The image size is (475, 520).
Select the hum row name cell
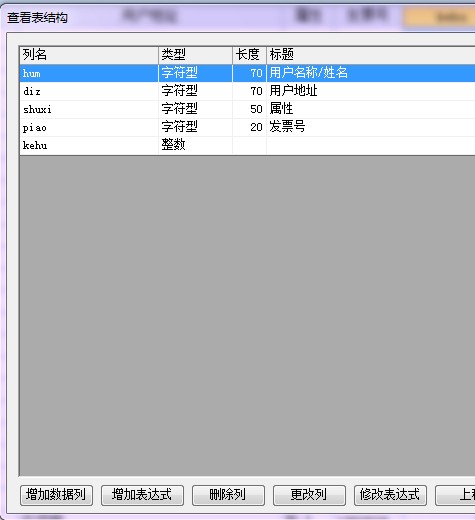(x=89, y=73)
